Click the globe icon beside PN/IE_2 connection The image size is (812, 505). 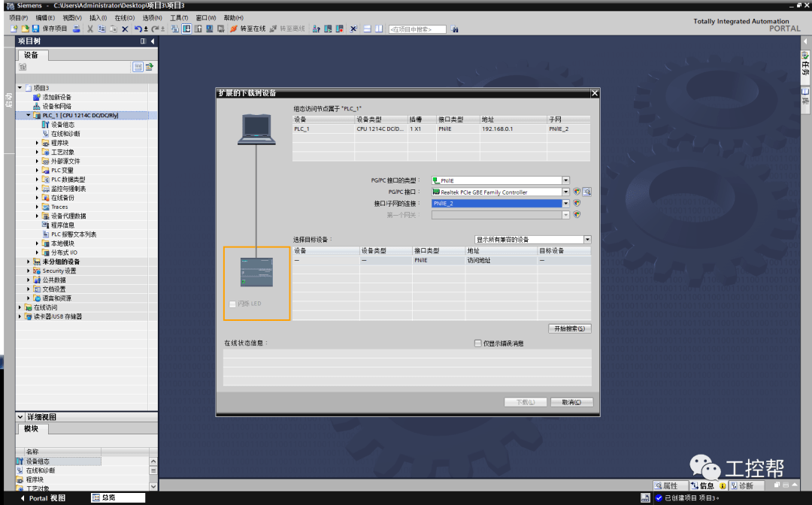[577, 204]
